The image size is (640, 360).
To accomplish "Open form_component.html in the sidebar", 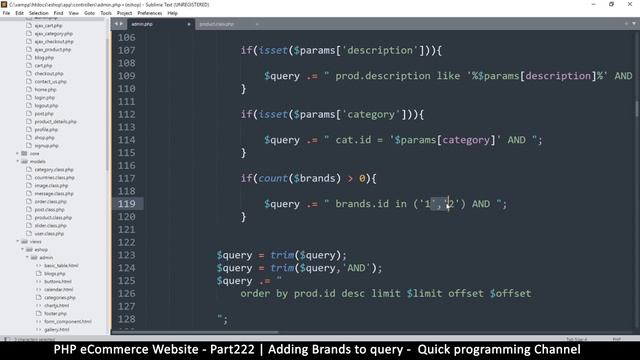I will tap(68, 322).
